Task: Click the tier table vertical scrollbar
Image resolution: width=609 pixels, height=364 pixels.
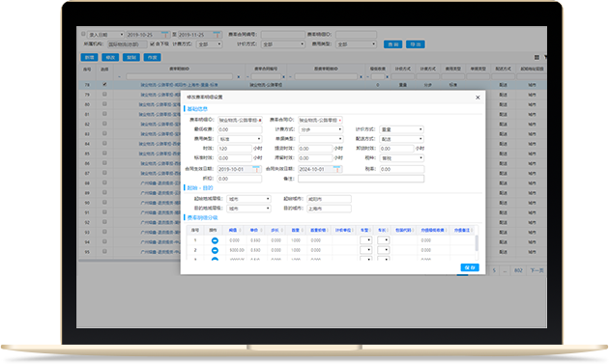Action: coord(477,243)
